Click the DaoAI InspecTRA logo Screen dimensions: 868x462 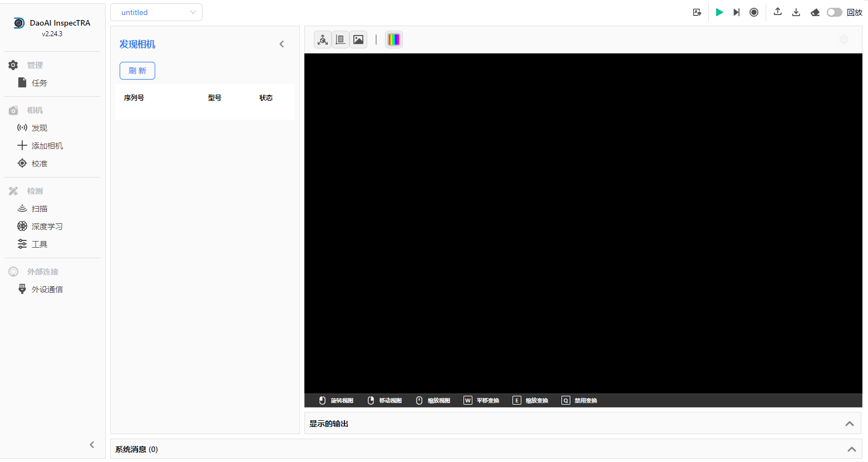[19, 23]
